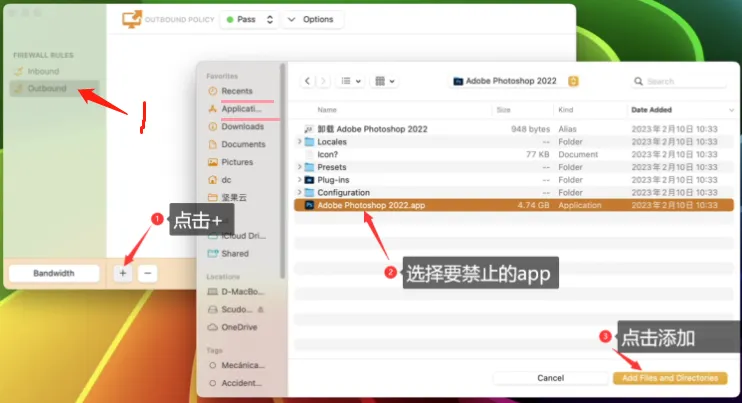Click the forward navigation arrow
Screen dimensions: 742x403
pos(324,81)
